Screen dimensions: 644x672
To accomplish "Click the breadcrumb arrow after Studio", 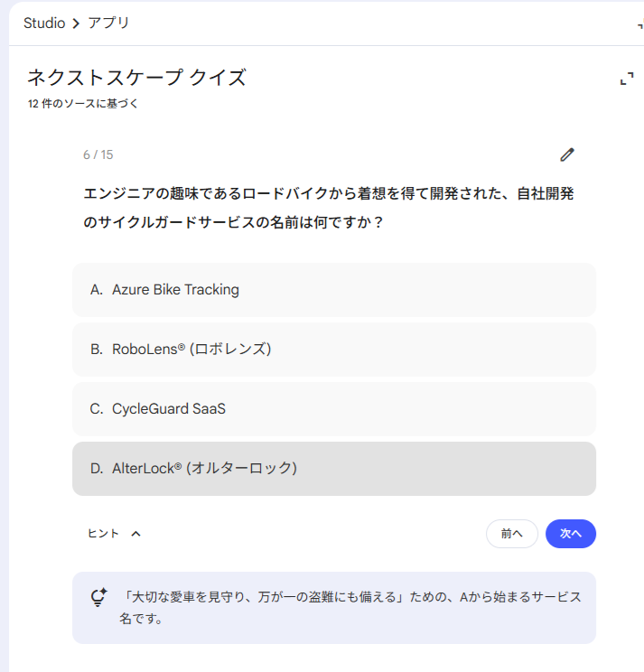I will 76,23.
